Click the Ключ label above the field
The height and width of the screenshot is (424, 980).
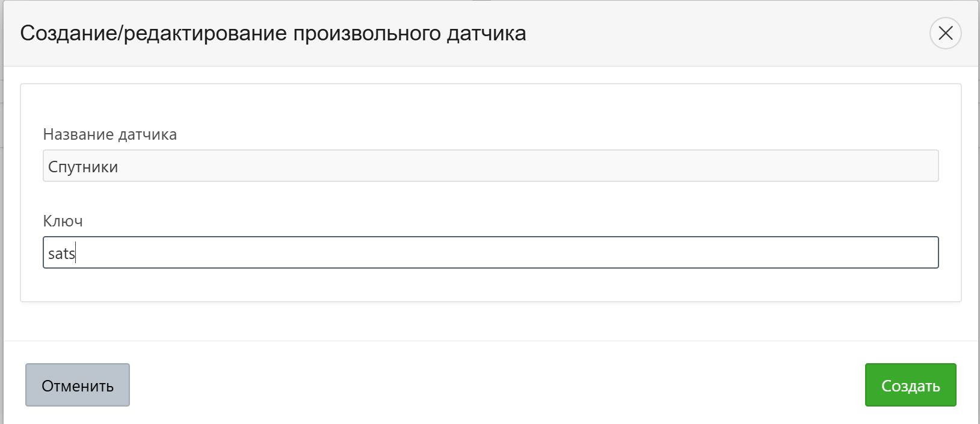[63, 221]
